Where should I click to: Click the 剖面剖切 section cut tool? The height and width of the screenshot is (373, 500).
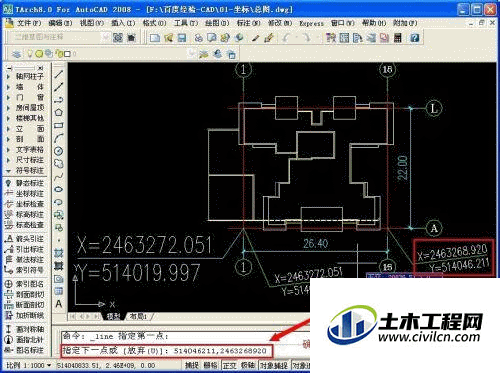click(x=24, y=294)
